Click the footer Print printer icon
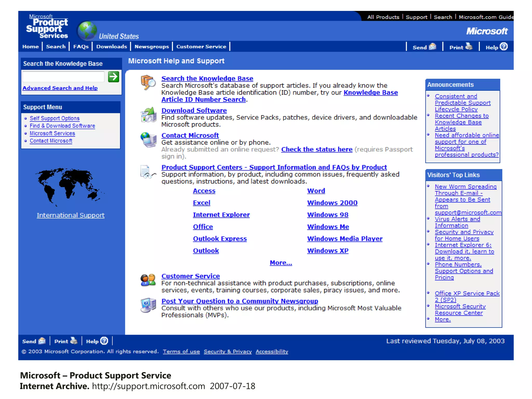This screenshot has width=532, height=399. [74, 341]
